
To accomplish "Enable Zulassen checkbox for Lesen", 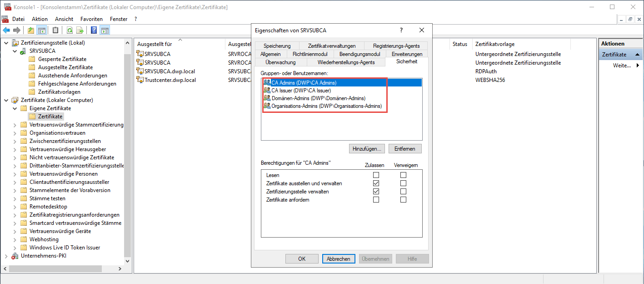I will point(376,175).
